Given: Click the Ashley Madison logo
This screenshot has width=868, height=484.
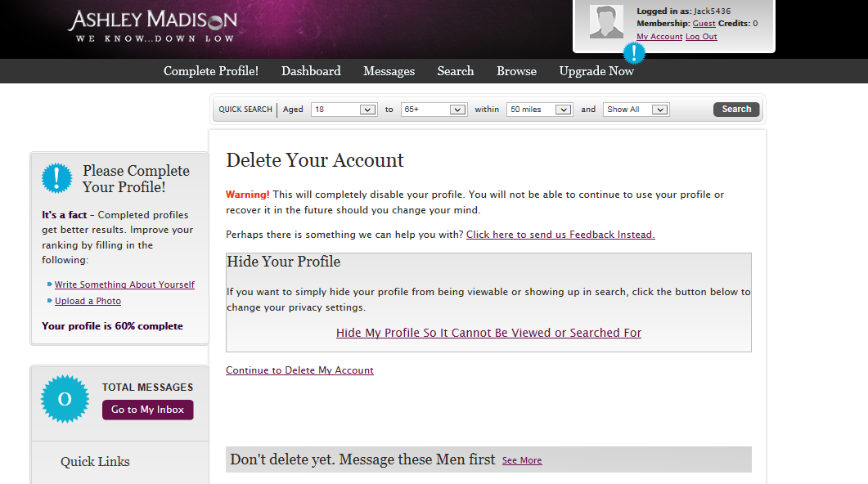Looking at the screenshot, I should tap(153, 25).
